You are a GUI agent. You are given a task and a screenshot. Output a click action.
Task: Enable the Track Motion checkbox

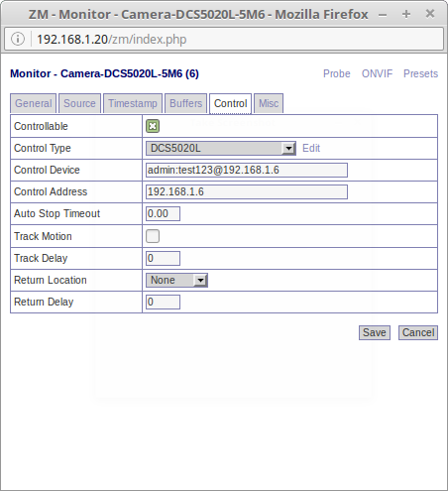pyautogui.click(x=153, y=236)
